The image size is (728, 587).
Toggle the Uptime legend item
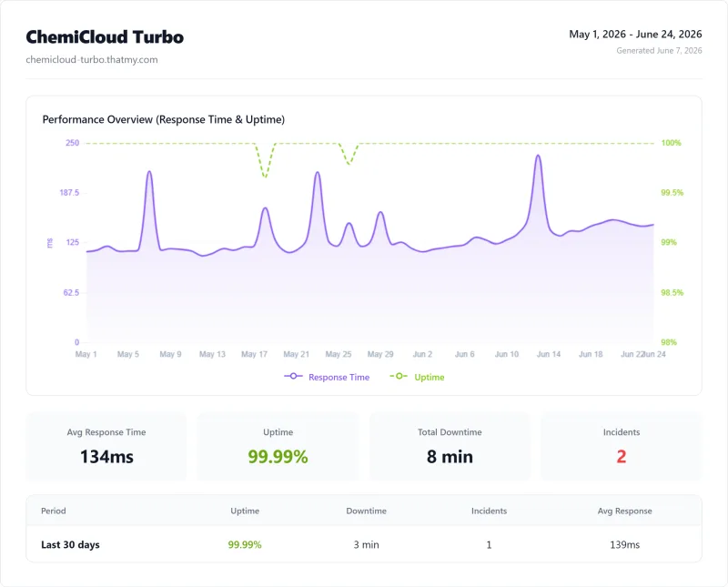pyautogui.click(x=417, y=377)
